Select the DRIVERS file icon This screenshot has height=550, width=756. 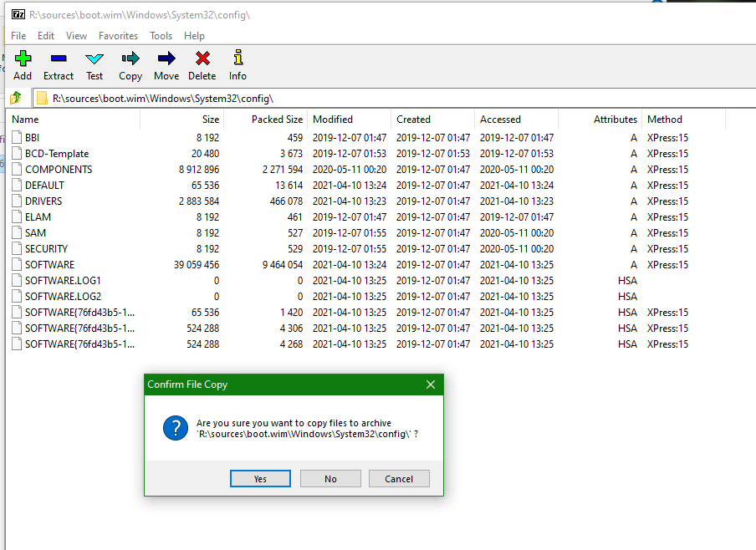[x=17, y=201]
